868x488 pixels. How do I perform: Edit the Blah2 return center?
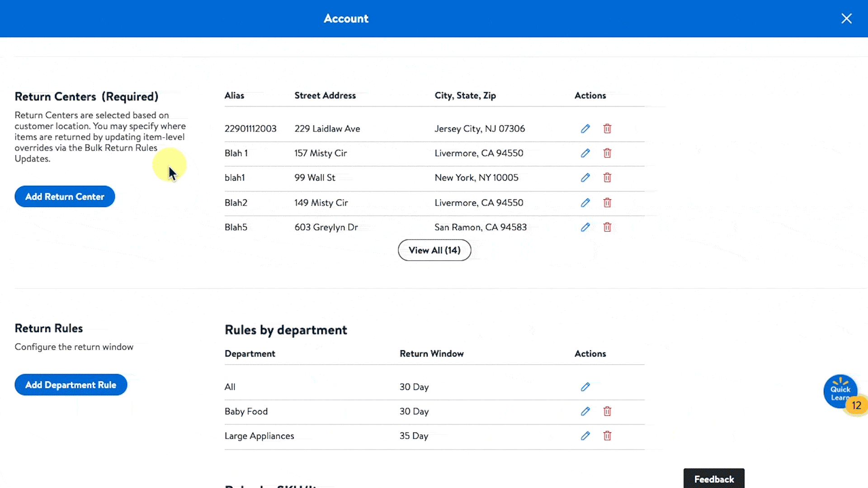point(585,203)
